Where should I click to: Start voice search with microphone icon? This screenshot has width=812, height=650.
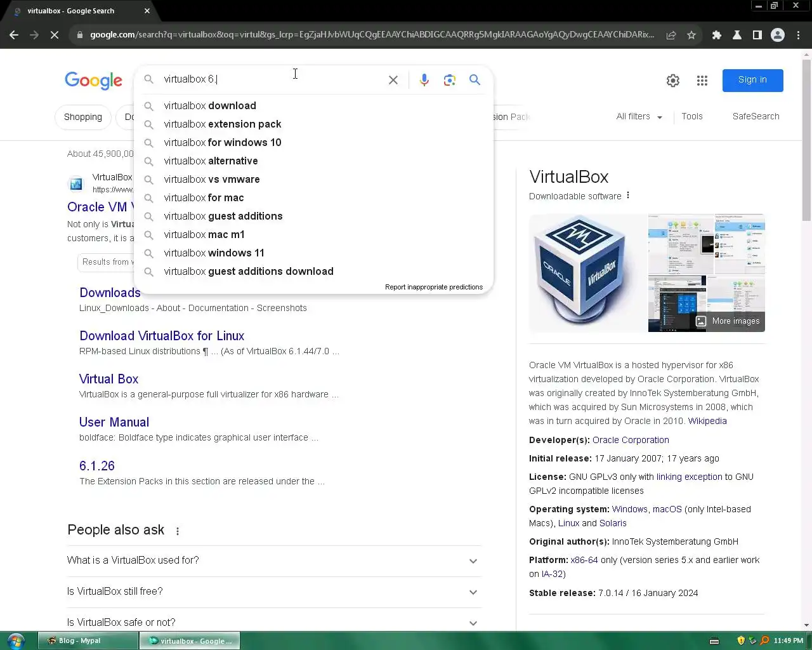tap(424, 80)
